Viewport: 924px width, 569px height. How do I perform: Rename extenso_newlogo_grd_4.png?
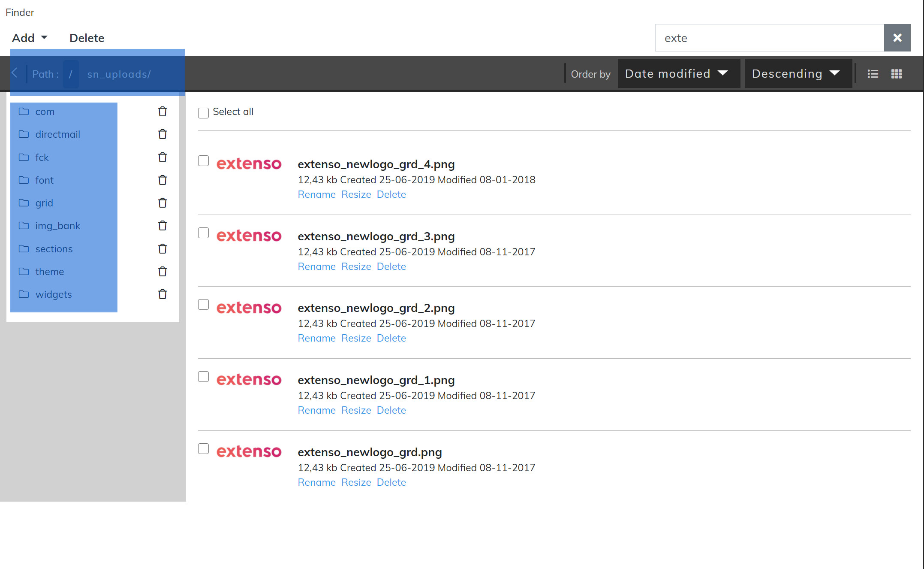(316, 194)
